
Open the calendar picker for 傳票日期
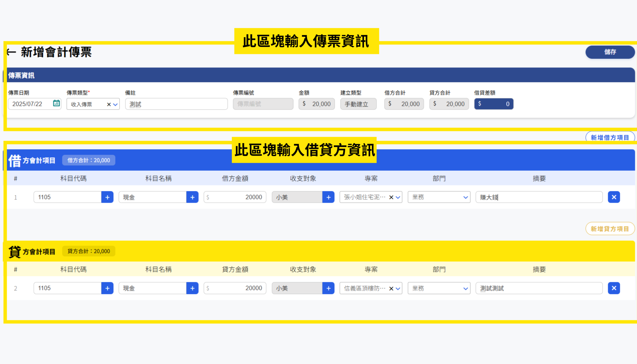tap(56, 104)
